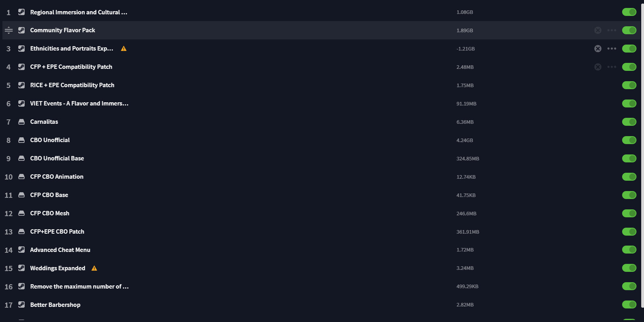Image resolution: width=644 pixels, height=322 pixels.
Task: Click Steam icon beside Advanced Cheat Menu
Action: click(x=21, y=250)
